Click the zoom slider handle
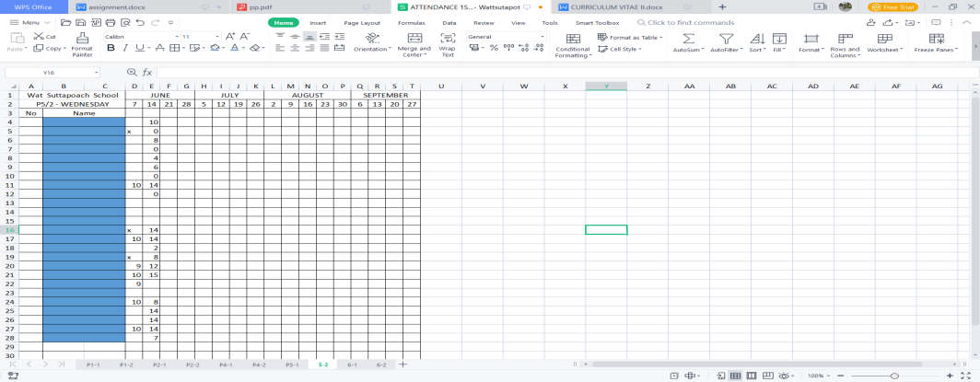 point(894,376)
